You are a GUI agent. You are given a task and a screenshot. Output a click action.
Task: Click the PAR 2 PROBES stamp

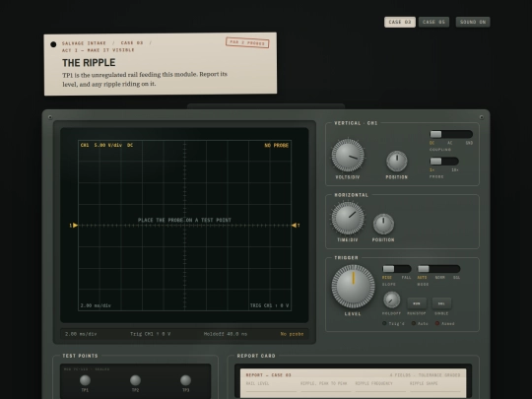247,42
